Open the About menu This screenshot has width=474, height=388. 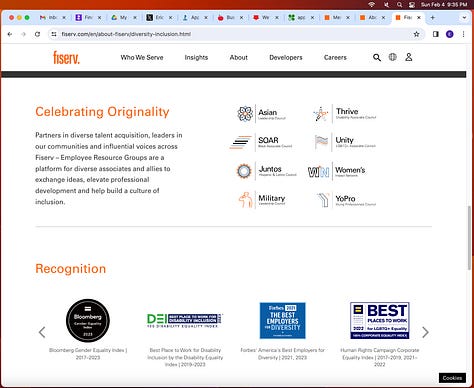click(x=239, y=57)
